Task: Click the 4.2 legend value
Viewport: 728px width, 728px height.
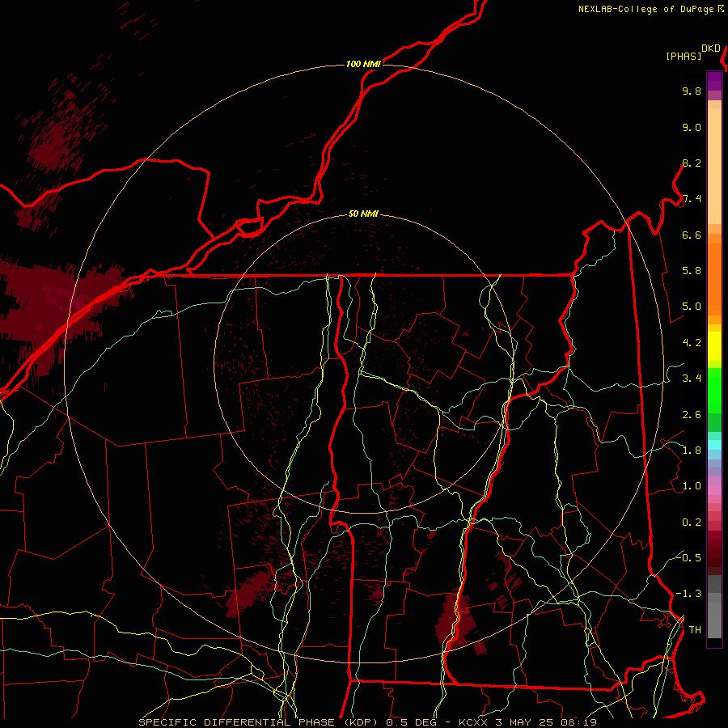Action: [x=692, y=343]
